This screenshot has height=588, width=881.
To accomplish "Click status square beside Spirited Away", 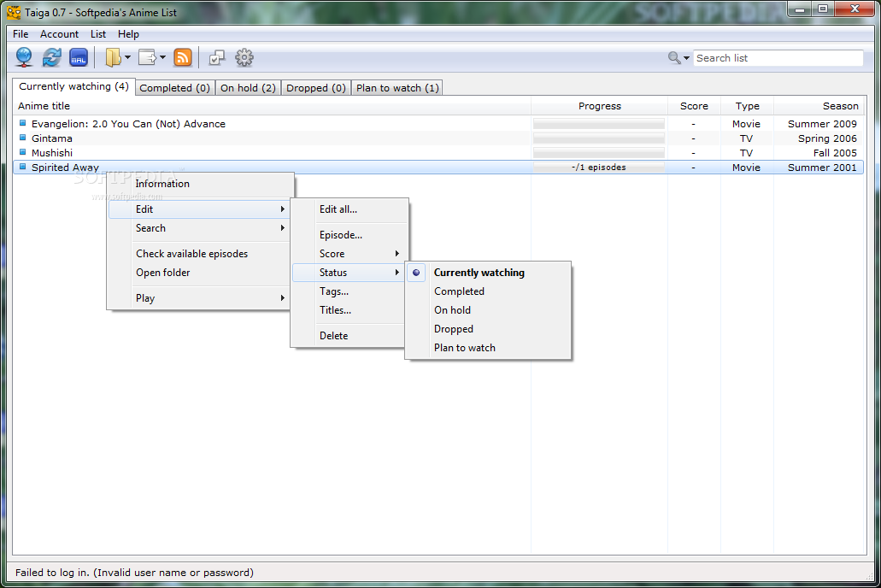I will pos(22,167).
